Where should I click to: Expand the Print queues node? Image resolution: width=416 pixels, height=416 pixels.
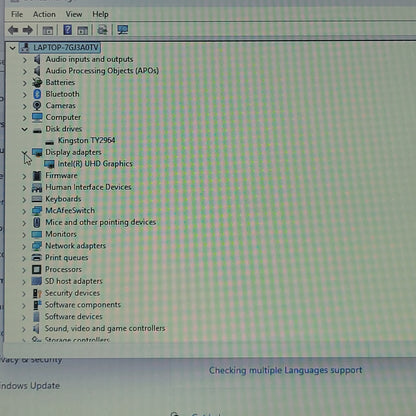click(x=24, y=258)
